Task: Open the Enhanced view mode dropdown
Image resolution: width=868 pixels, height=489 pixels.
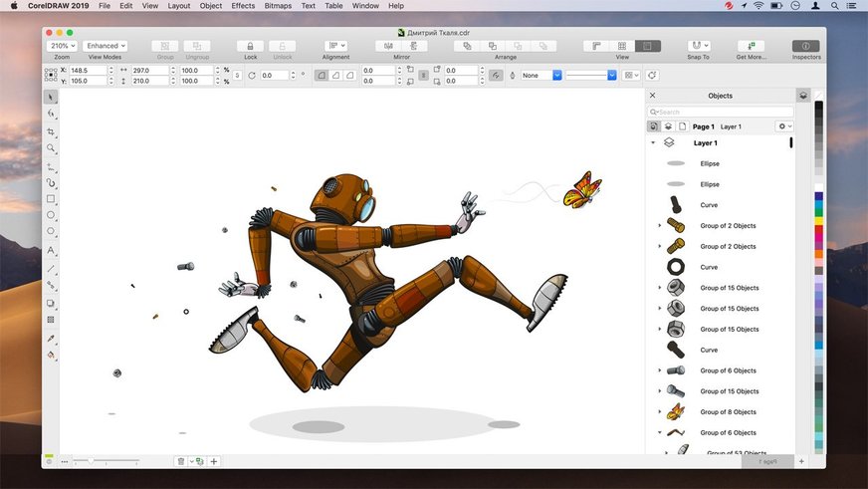Action: click(105, 46)
